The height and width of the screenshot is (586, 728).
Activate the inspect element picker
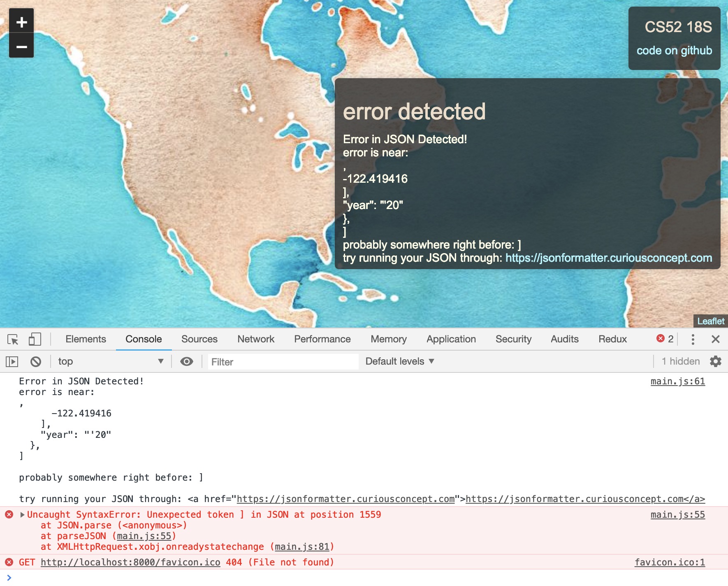(x=13, y=340)
